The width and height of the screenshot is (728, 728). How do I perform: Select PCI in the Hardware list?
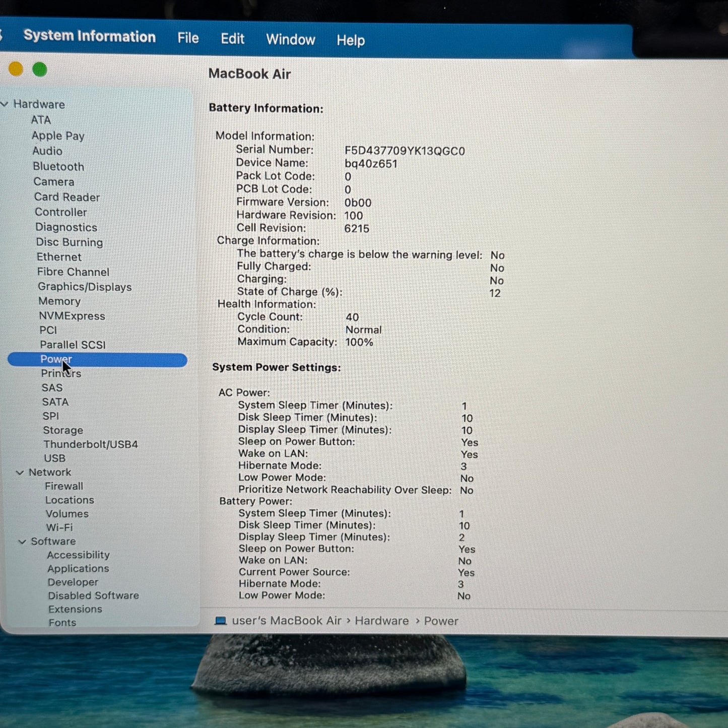(x=48, y=330)
